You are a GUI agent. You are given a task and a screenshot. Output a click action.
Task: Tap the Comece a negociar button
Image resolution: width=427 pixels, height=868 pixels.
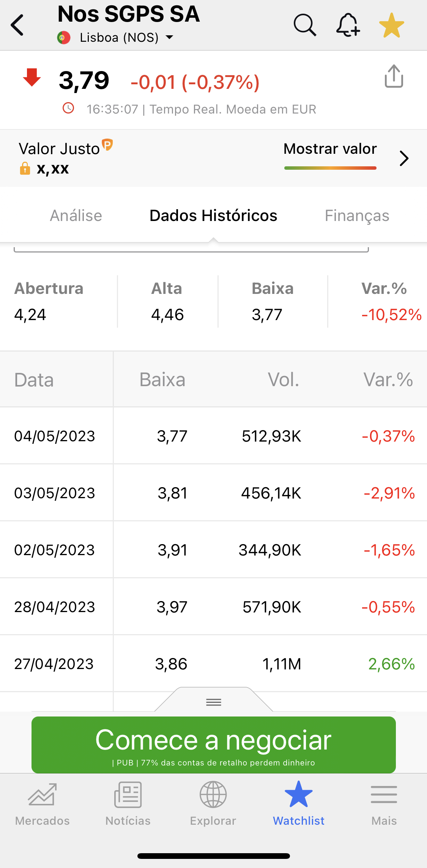point(214,745)
